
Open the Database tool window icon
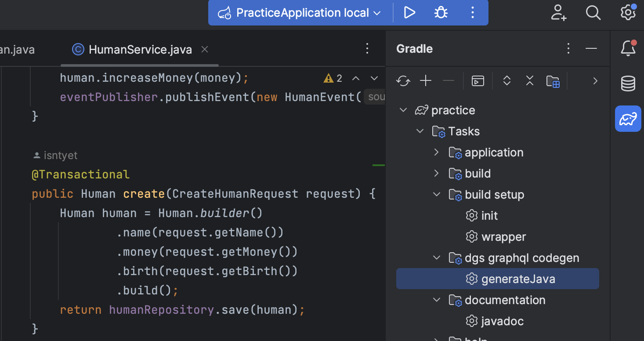[628, 83]
